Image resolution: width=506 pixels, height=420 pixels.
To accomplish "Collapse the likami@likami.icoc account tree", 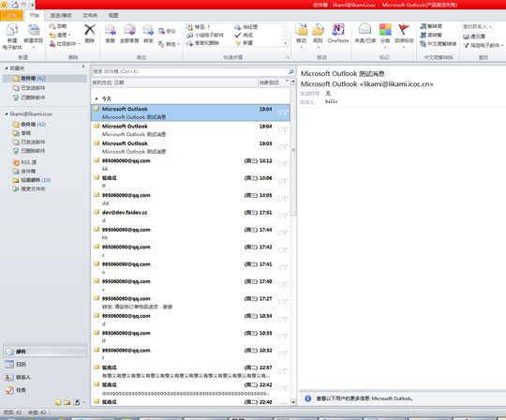I will 7,114.
